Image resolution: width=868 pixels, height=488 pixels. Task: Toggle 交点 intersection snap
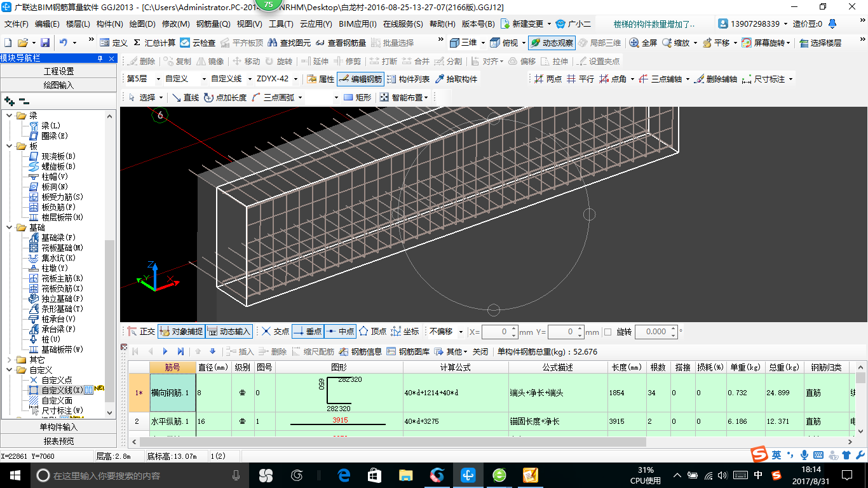(275, 332)
